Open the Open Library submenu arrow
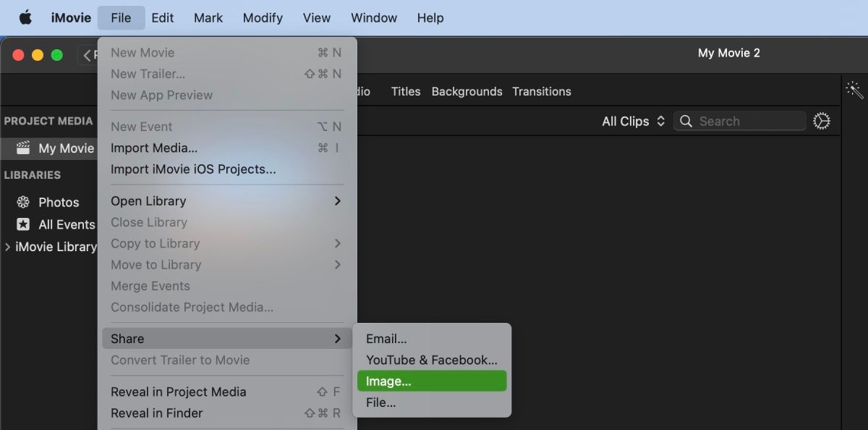 pos(337,201)
